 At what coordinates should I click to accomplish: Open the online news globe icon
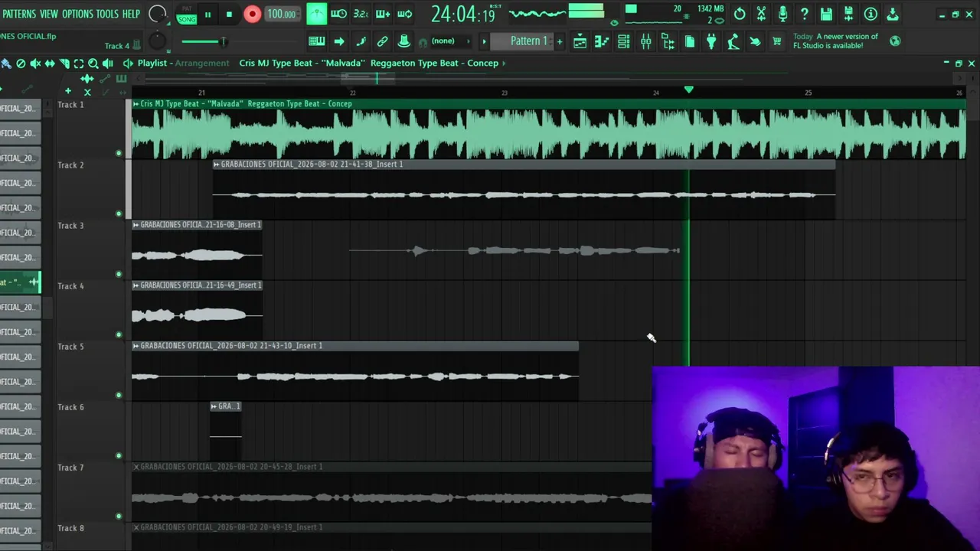click(x=895, y=41)
